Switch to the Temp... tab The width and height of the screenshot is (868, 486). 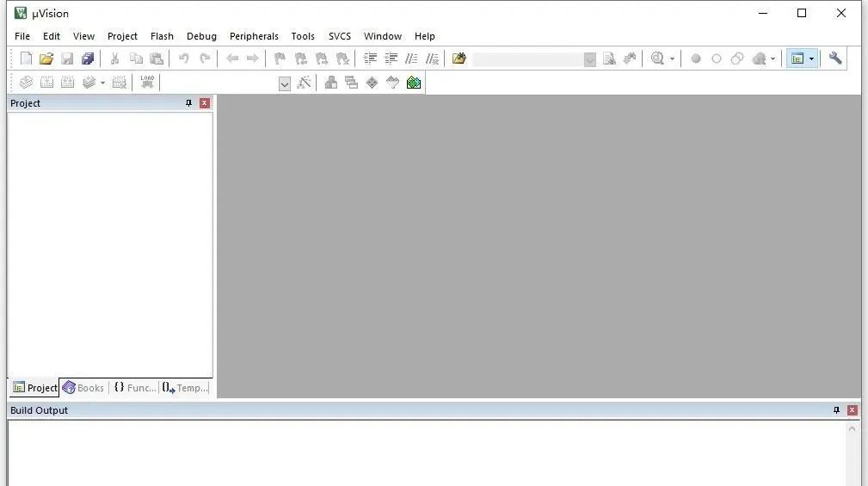[x=185, y=387]
